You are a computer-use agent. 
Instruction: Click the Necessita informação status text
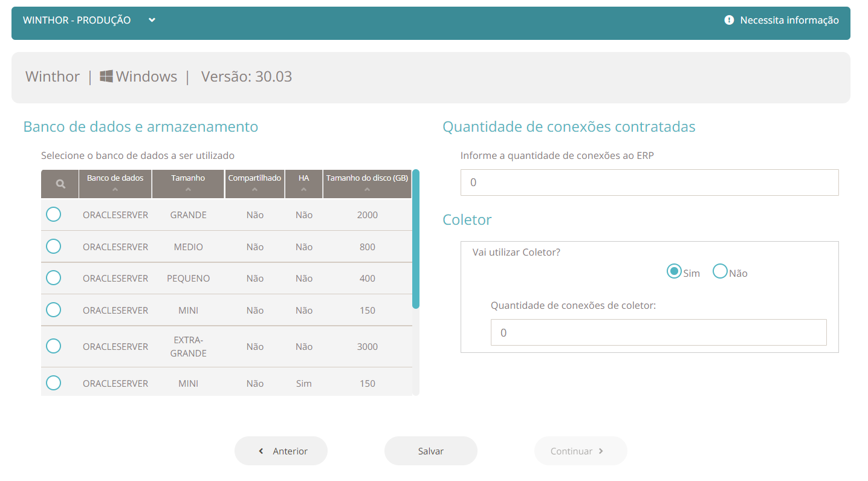[789, 20]
